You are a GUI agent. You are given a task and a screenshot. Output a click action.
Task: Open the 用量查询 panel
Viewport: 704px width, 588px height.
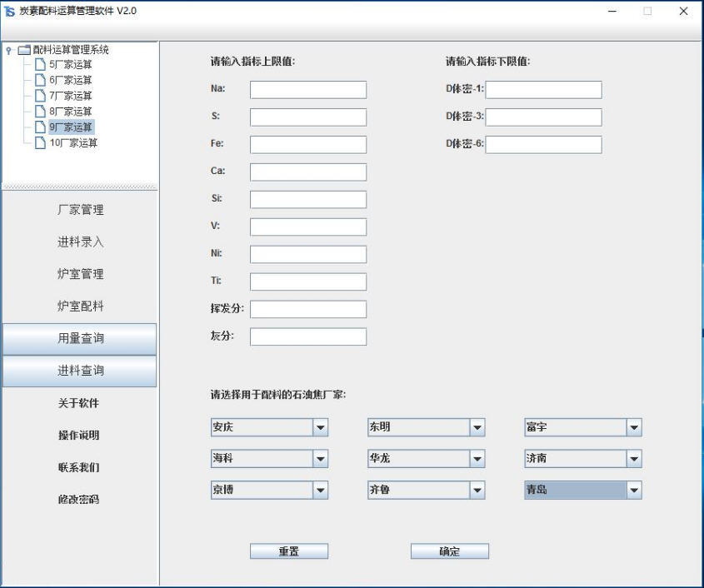[80, 338]
